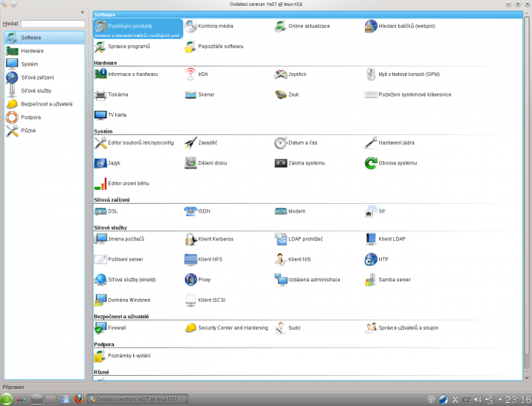Open LDAP prohlížeč module
Image resolution: width=532 pixels, height=406 pixels.
pyautogui.click(x=299, y=239)
